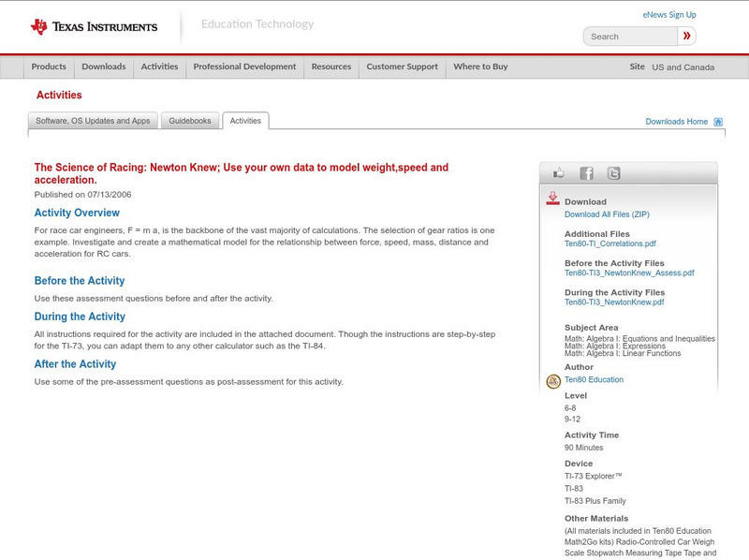
Task: Click the 90 Minutes activity time
Action: pos(583,448)
